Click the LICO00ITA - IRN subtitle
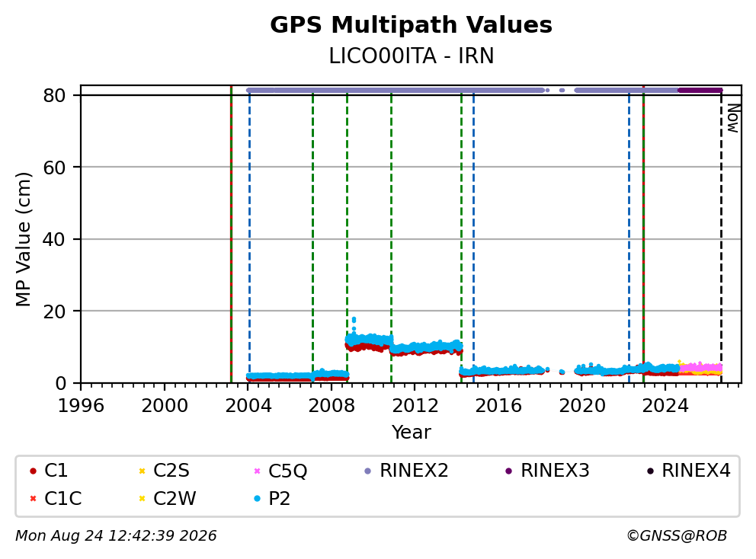Image resolution: width=756 pixels, height=559 pixels. 412,56
